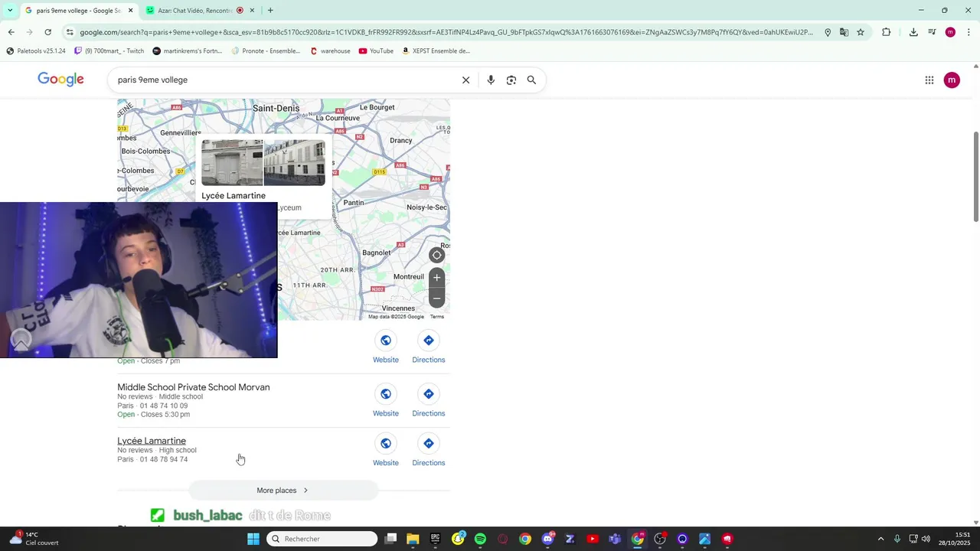Open Chrome downloads
This screenshot has height=551, width=980.
(x=913, y=32)
